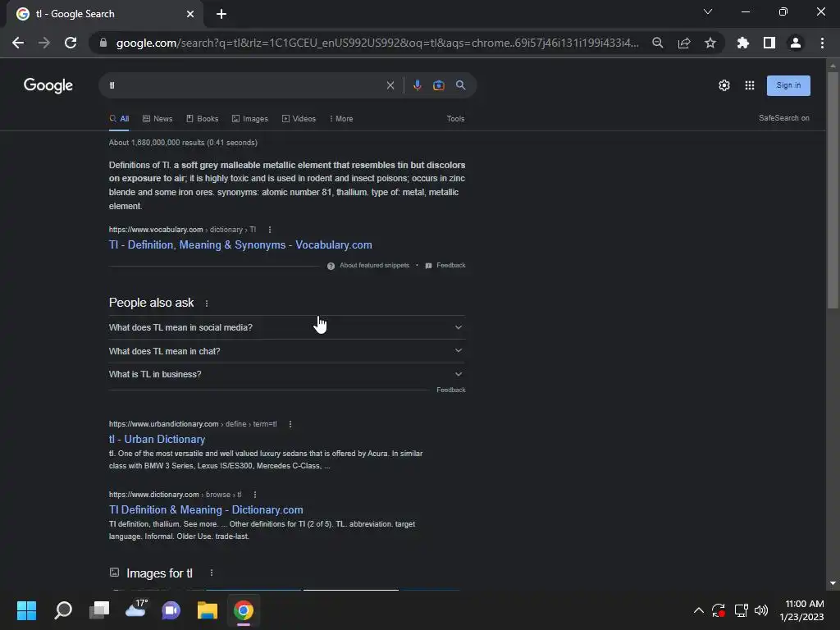Open search Tools
840x630 pixels.
[x=455, y=119]
